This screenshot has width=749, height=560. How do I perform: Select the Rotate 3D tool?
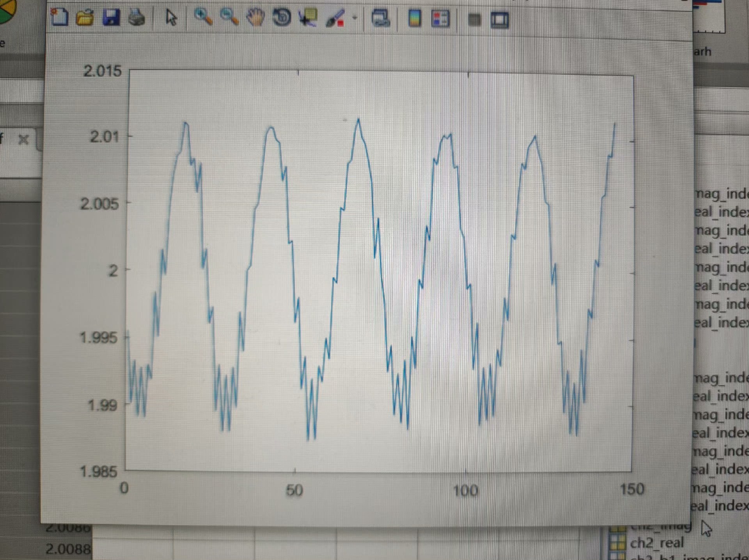[282, 18]
